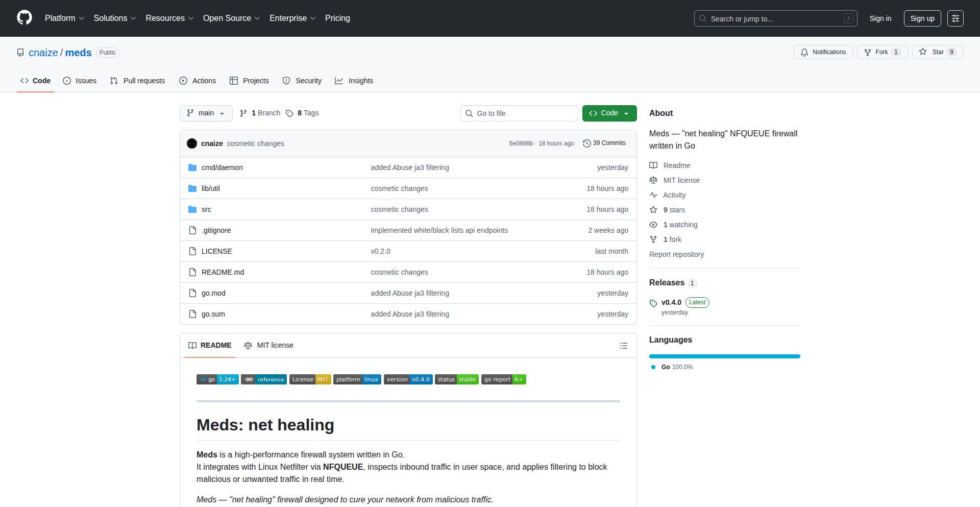This screenshot has height=507, width=980.
Task: Click the Sign up button
Action: pyautogui.click(x=922, y=18)
